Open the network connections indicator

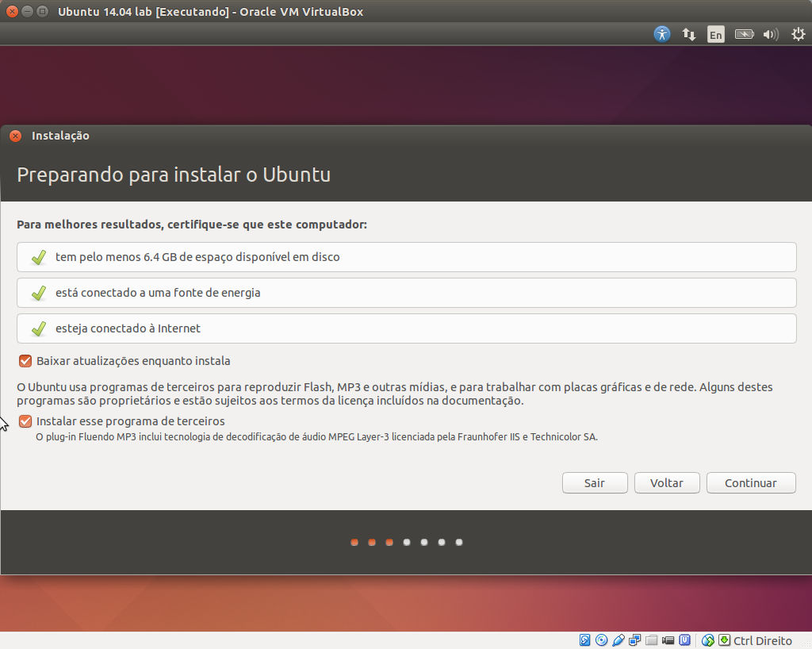[689, 34]
